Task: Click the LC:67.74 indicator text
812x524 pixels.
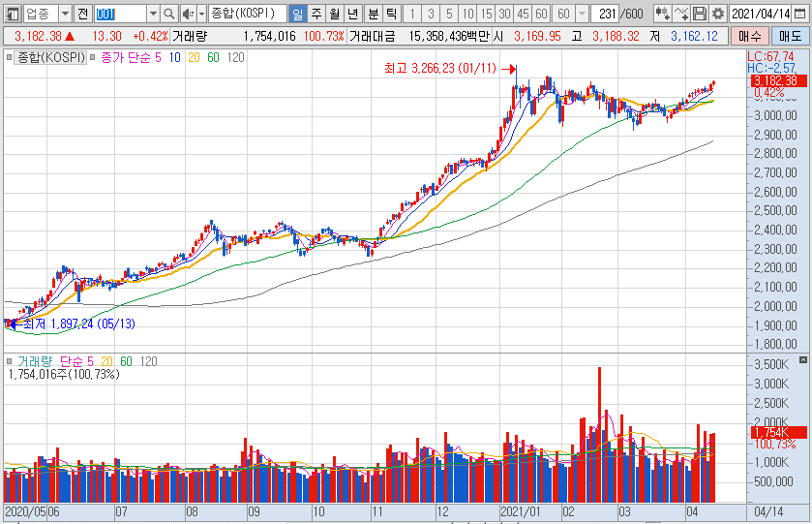Action: click(x=770, y=56)
